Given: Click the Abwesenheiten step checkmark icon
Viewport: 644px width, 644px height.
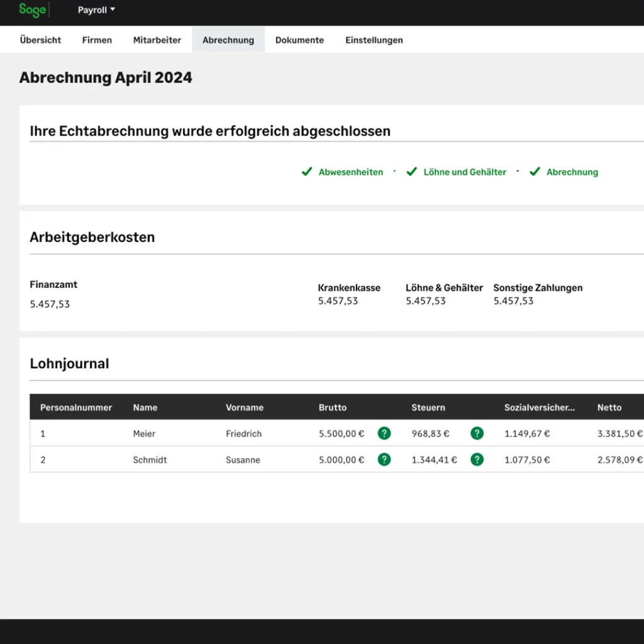Looking at the screenshot, I should click(307, 172).
